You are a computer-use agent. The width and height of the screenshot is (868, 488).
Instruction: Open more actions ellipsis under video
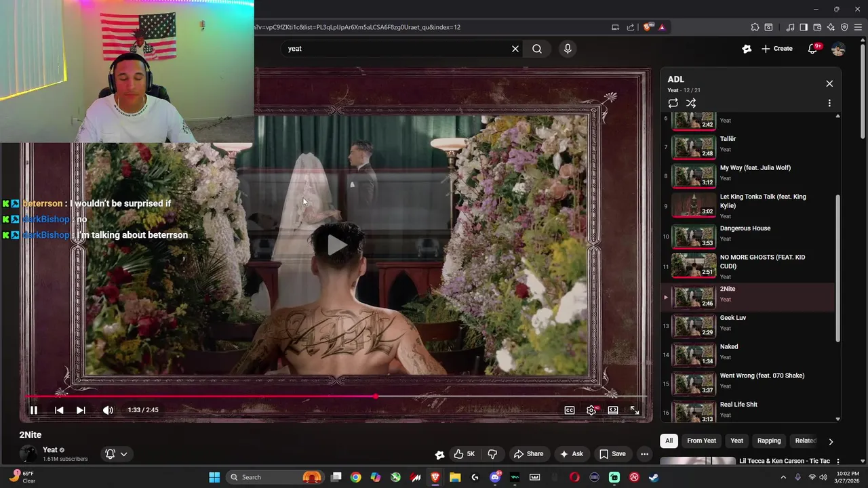click(645, 454)
